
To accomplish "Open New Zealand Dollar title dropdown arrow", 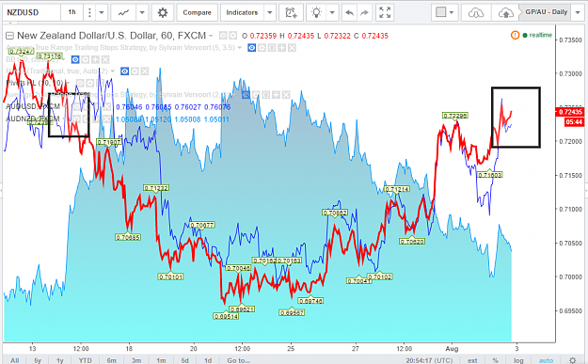I will (211, 36).
